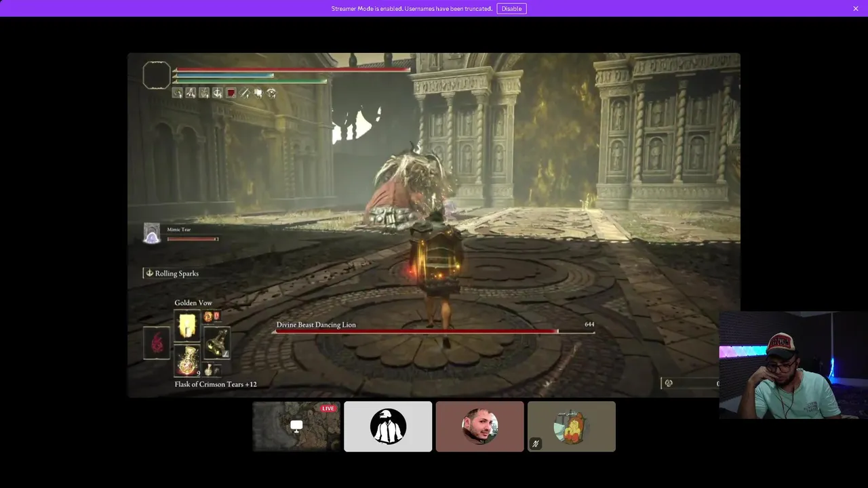
Task: Click the 'Divine Beast Dancing Lion' boss name
Action: pos(316,325)
